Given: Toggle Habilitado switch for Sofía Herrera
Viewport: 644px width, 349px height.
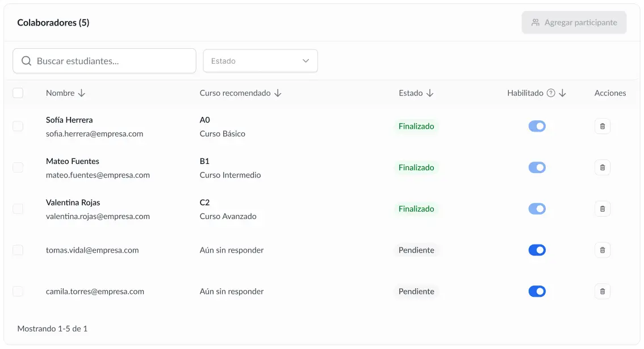Looking at the screenshot, I should coord(537,126).
